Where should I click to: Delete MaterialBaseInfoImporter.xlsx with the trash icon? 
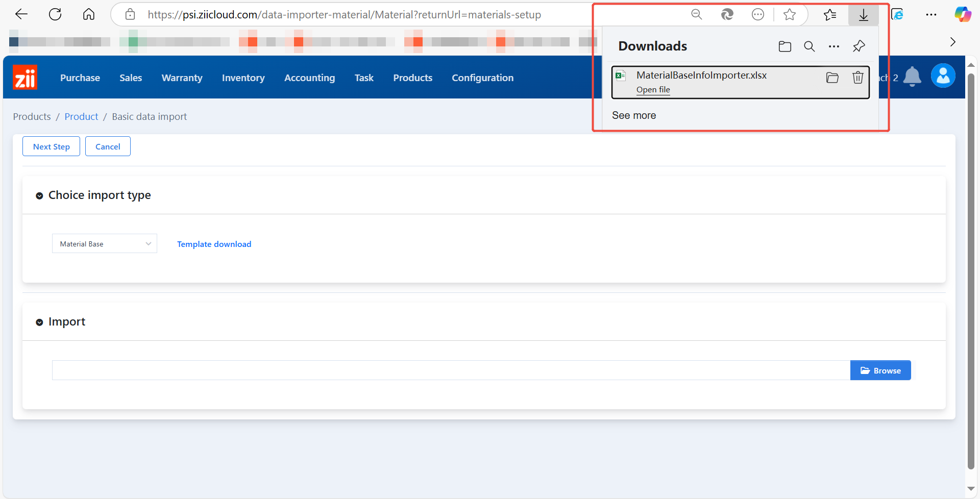point(857,78)
